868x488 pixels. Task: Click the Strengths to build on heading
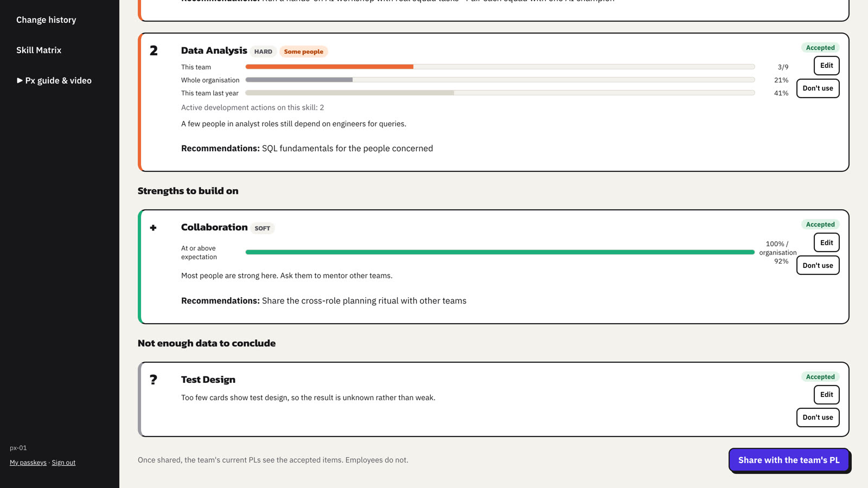tap(188, 191)
